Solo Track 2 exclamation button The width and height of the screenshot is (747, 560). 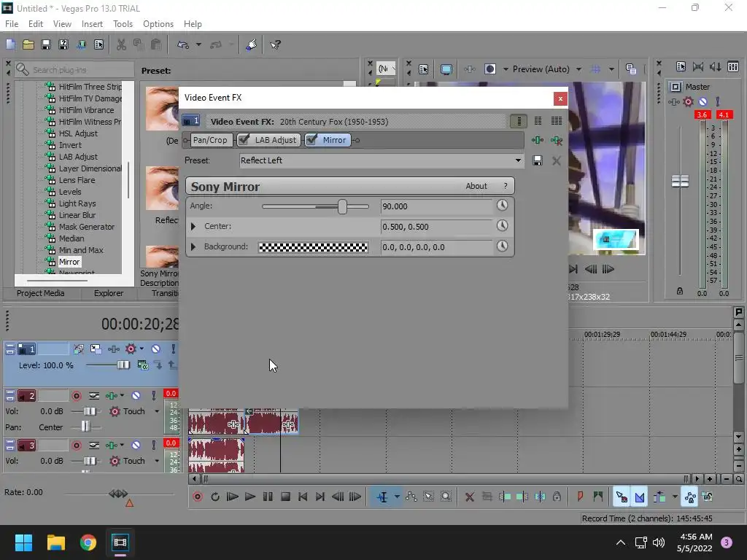point(153,395)
